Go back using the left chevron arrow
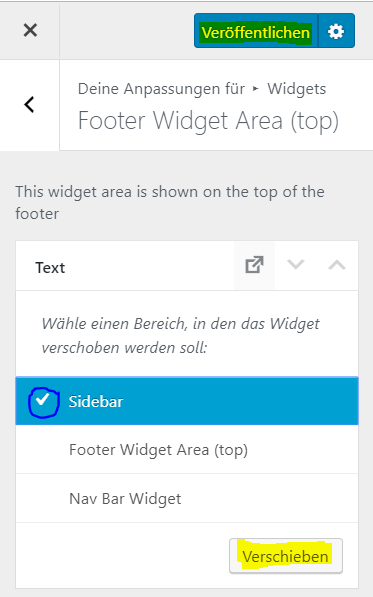 point(30,105)
